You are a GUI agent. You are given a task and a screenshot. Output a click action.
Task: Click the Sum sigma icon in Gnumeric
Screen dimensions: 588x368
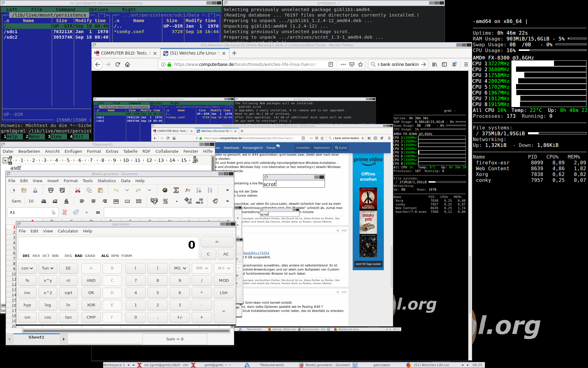(176, 190)
